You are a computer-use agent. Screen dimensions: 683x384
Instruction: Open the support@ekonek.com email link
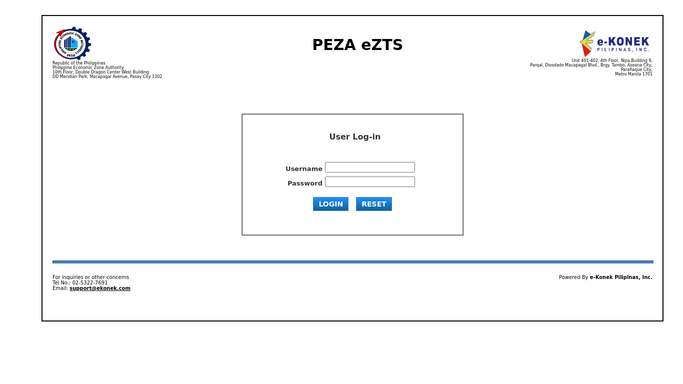click(100, 288)
